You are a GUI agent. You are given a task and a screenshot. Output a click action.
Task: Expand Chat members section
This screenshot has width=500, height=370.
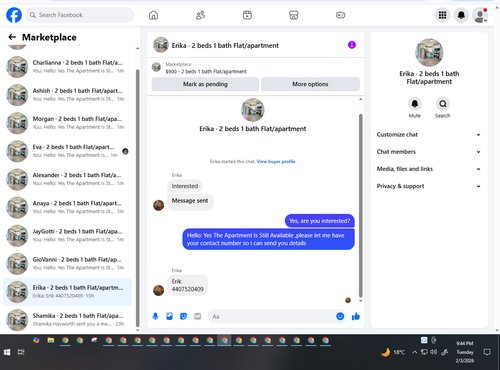[429, 152]
